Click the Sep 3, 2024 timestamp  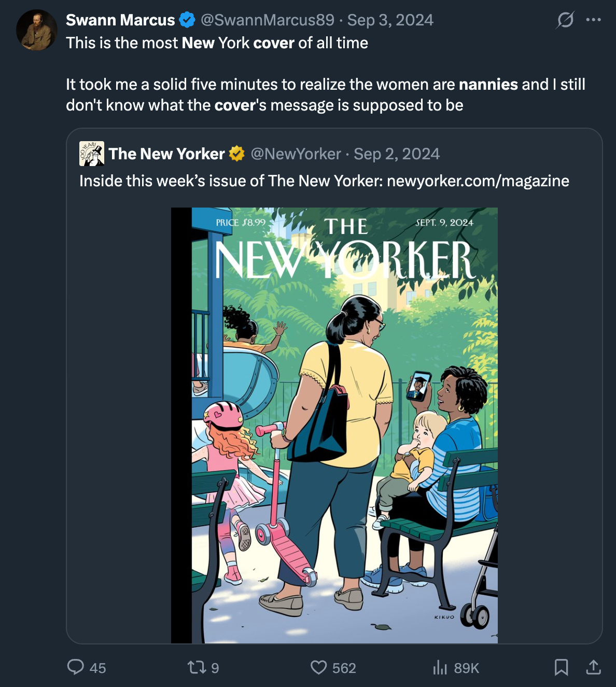(390, 20)
